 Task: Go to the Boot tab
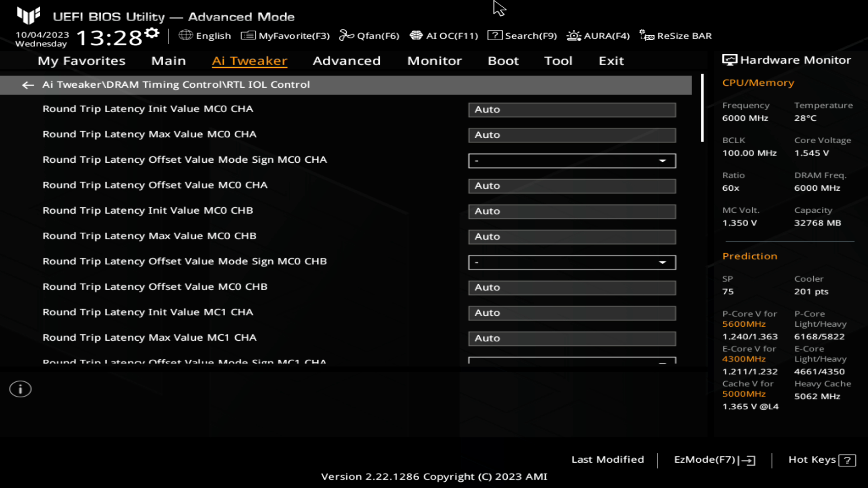coord(503,61)
